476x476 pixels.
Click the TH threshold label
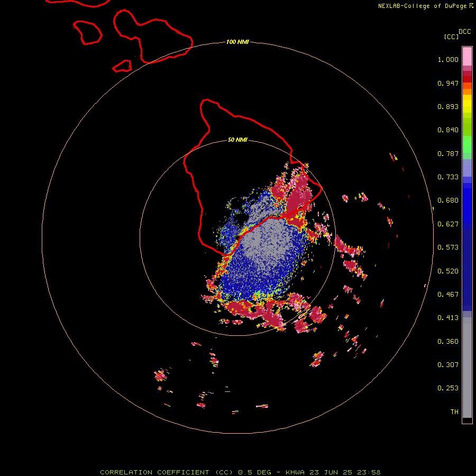click(454, 412)
